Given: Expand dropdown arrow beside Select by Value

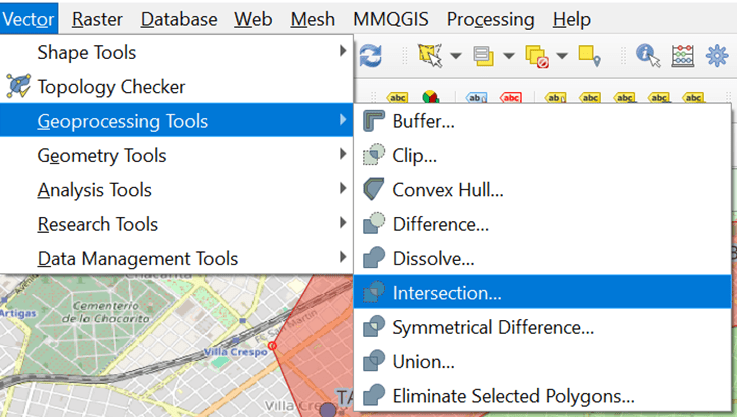Looking at the screenshot, I should coord(508,55).
